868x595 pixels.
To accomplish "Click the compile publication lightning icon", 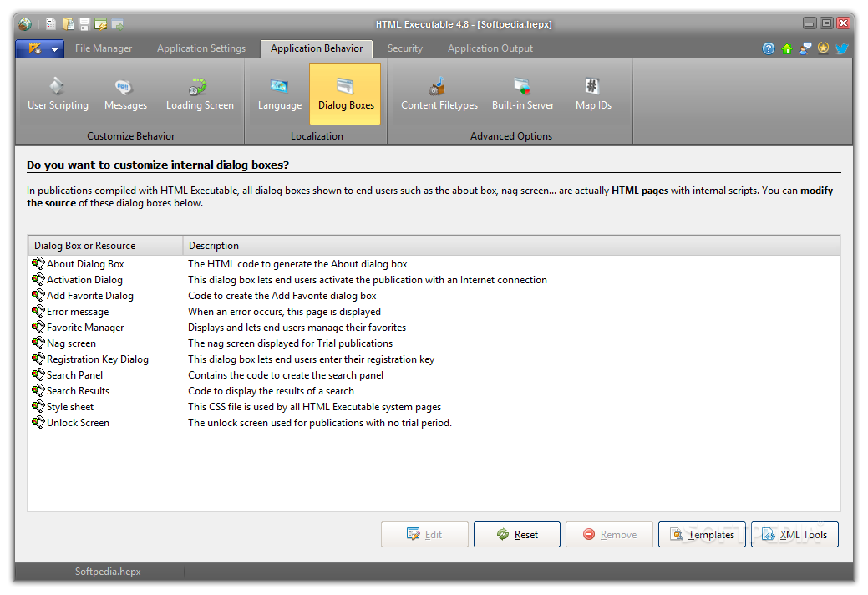I will [x=101, y=23].
